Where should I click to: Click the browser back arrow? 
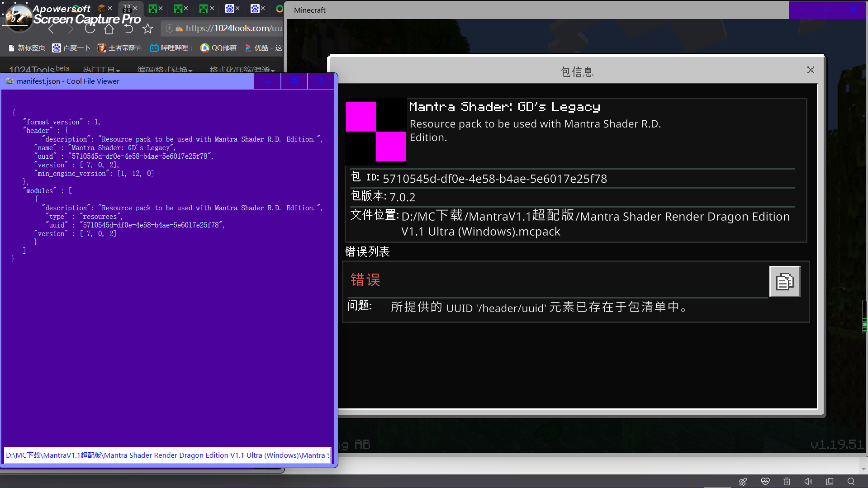click(51, 29)
